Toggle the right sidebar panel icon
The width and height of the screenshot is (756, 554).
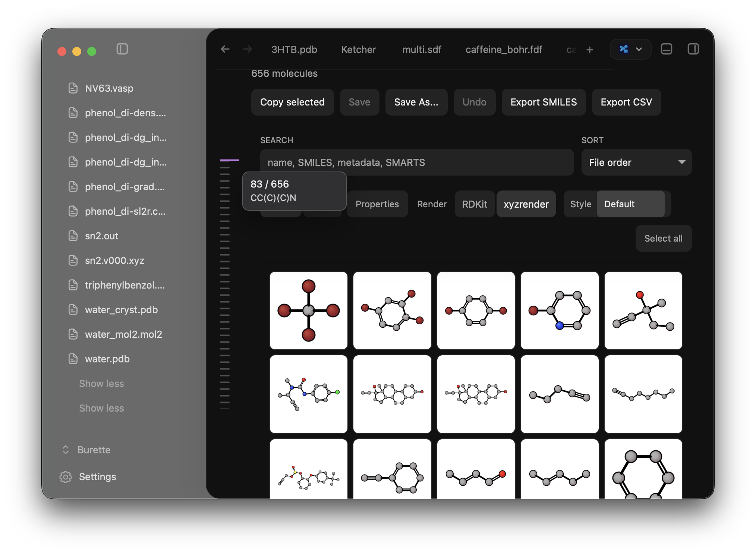pyautogui.click(x=693, y=49)
